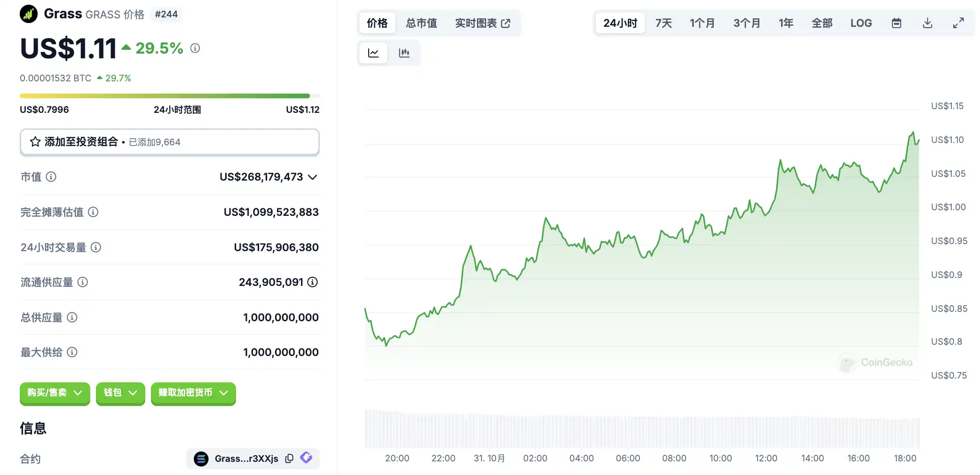Copy the Grass contract address
The height and width of the screenshot is (475, 980).
click(x=289, y=459)
